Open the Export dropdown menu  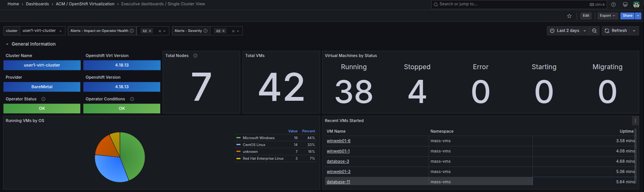(x=607, y=16)
